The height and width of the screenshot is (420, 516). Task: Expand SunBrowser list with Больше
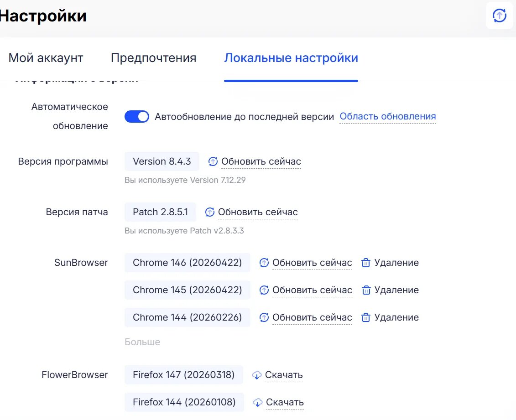tap(142, 342)
